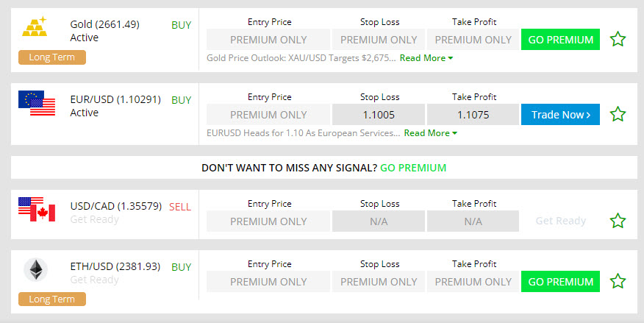Click EUR/USD Take Profit value 1.1075
Screen dimensions: 644x323
[x=473, y=115]
